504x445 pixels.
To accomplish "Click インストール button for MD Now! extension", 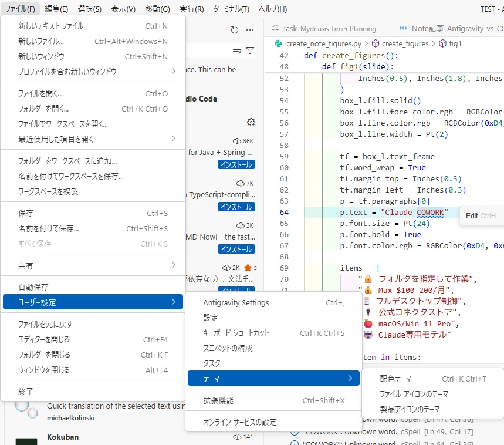I will tap(236, 249).
